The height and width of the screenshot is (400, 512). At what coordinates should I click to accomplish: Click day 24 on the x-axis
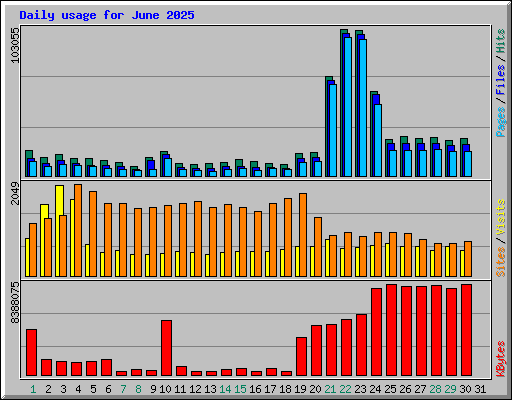coord(375,389)
